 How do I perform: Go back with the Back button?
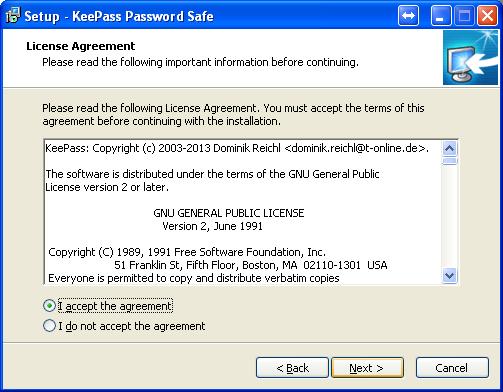pyautogui.click(x=292, y=368)
